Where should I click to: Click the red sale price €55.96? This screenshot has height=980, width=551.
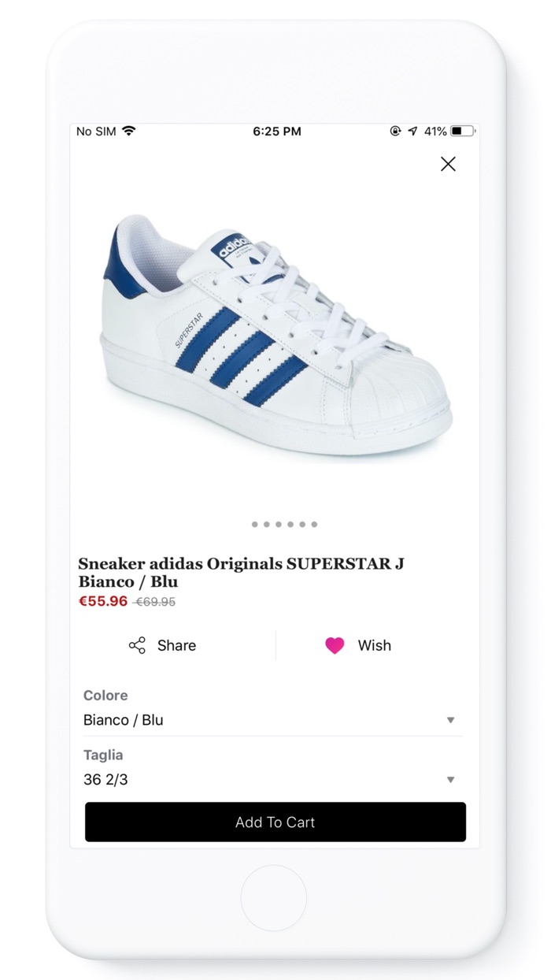coord(103,602)
